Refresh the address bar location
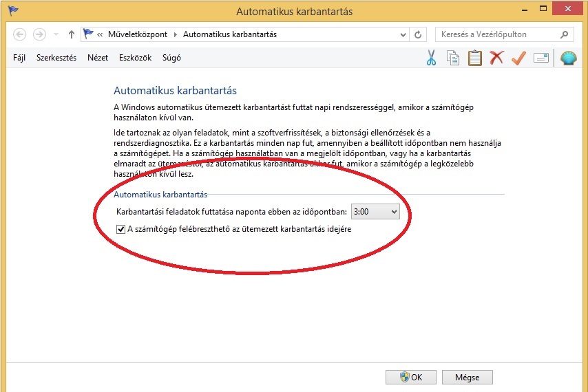Image resolution: width=588 pixels, height=392 pixels. tap(418, 34)
